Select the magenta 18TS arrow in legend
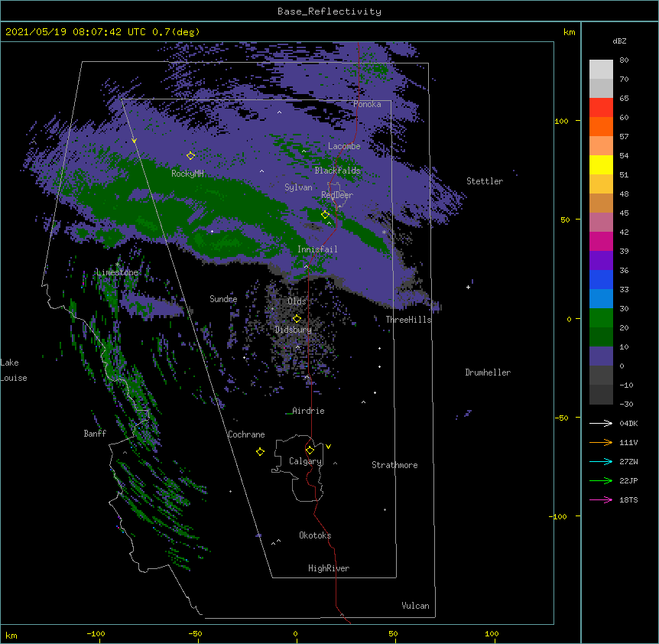The height and width of the screenshot is (644, 659). [x=601, y=499]
